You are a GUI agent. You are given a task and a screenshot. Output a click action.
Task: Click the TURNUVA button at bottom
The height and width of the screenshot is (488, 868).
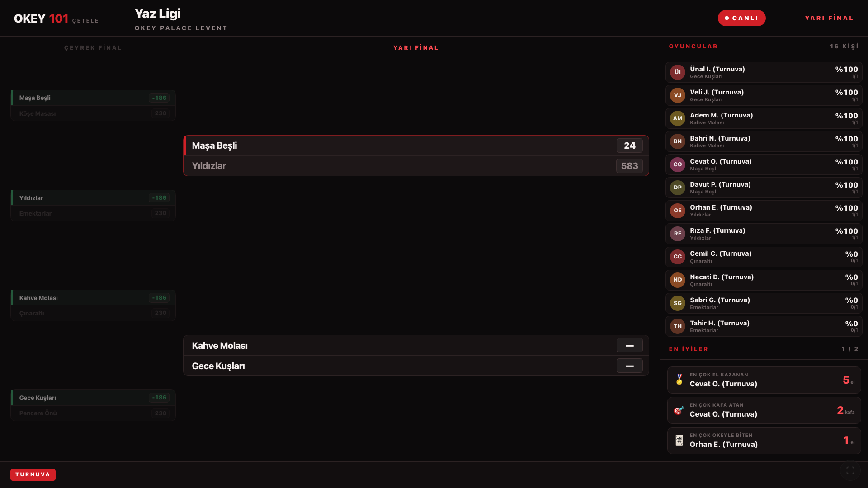33,474
